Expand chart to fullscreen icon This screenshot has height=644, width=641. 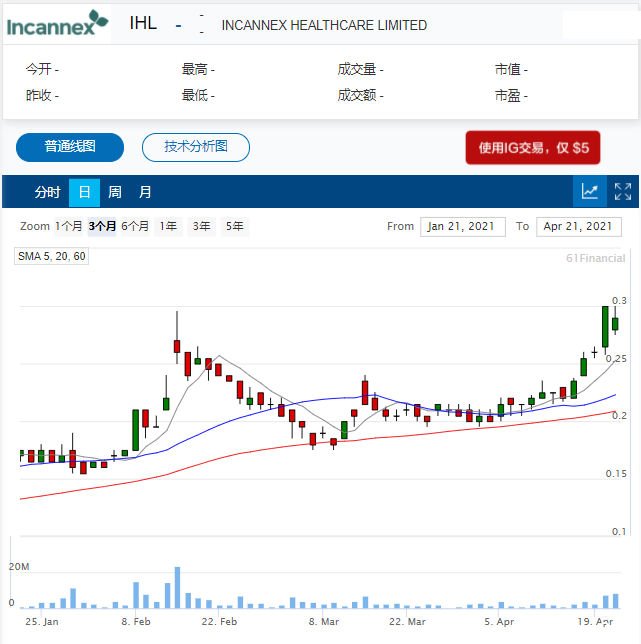coord(623,191)
